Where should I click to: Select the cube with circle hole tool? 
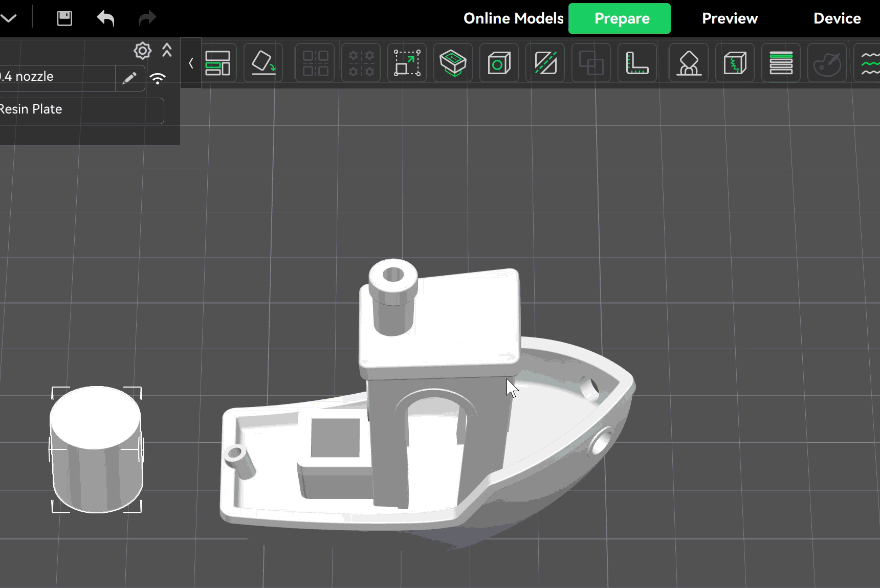[x=499, y=63]
